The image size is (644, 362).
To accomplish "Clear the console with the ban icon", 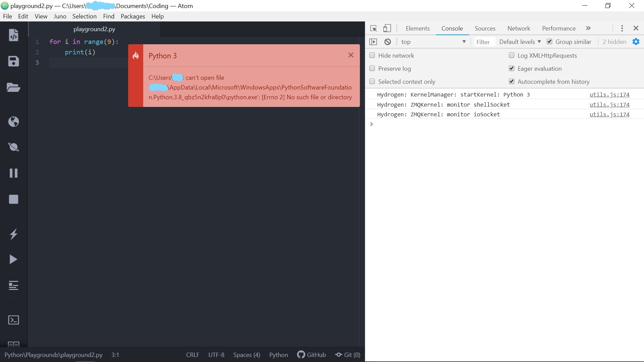I will 387,42.
